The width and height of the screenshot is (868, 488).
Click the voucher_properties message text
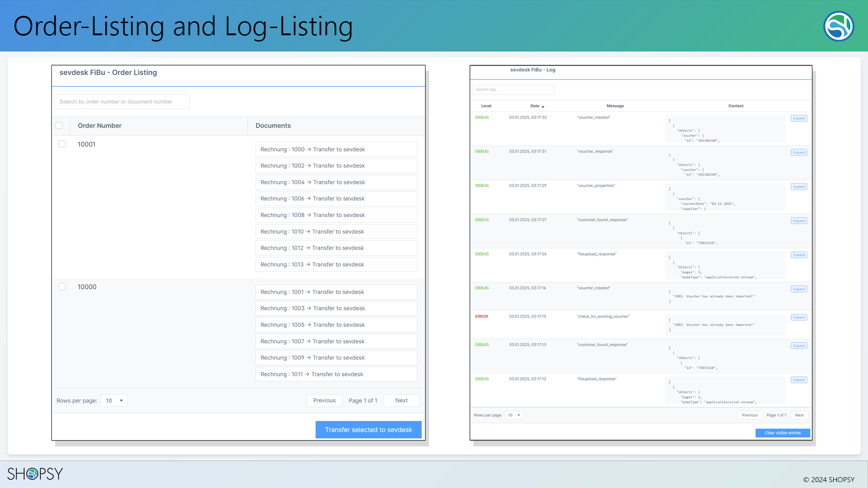click(x=596, y=186)
